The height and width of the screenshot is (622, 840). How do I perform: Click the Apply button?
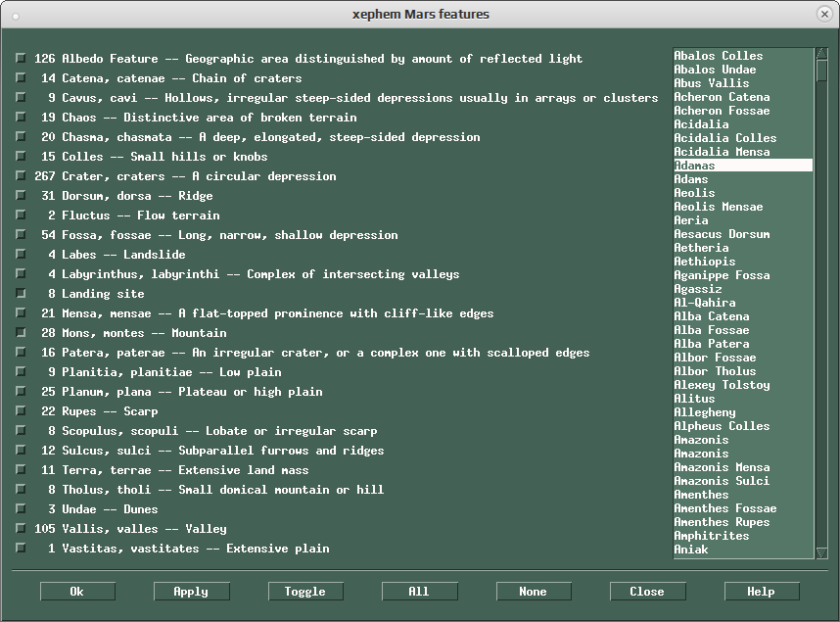(x=191, y=592)
